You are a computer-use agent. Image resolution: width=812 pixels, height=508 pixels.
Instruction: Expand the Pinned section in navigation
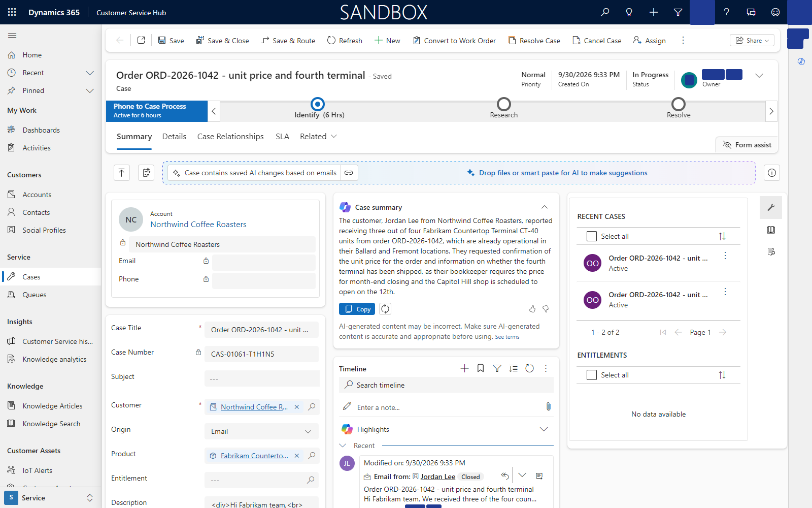[90, 90]
